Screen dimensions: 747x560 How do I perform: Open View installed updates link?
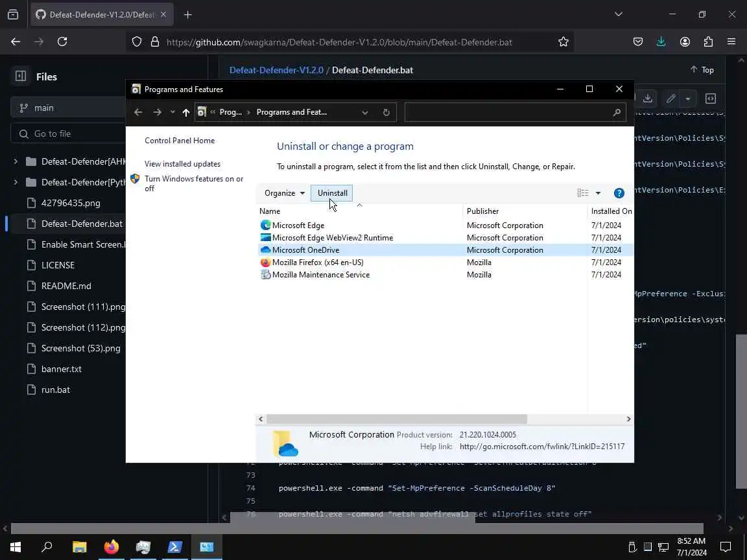click(x=182, y=164)
